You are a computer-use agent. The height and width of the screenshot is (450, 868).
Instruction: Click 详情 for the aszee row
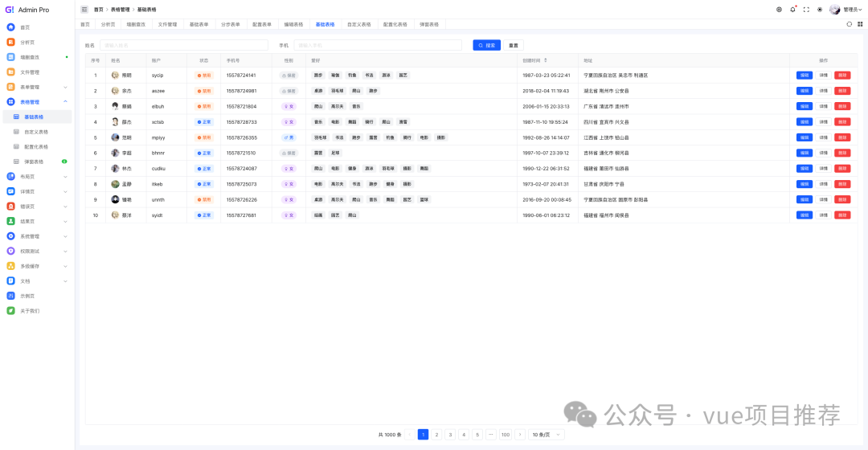pos(824,91)
